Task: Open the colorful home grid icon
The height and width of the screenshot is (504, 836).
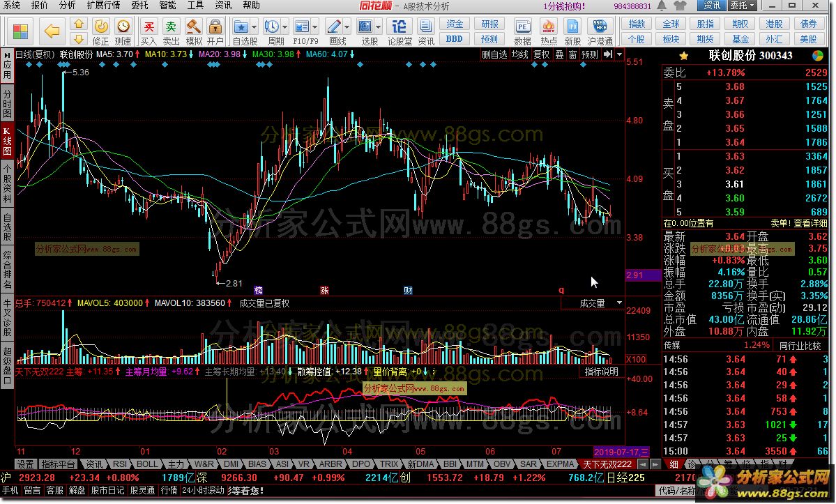Action: click(20, 31)
